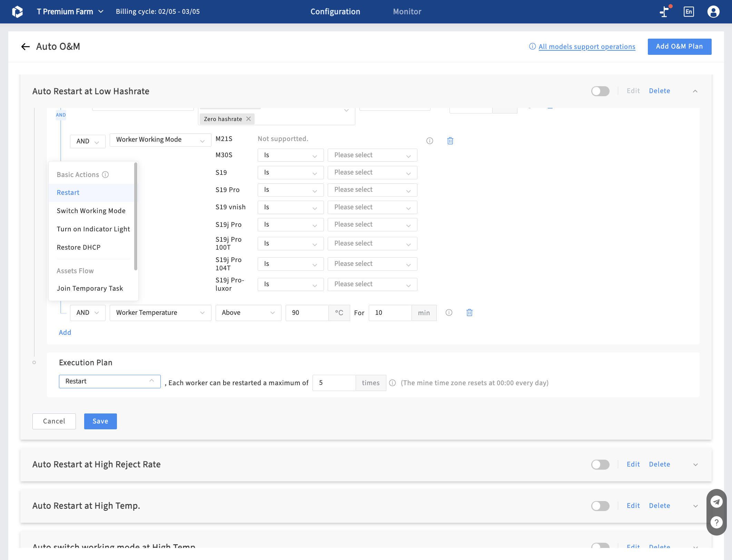The height and width of the screenshot is (560, 732).
Task: Open the S19 Pro Is operator dropdown
Action: coord(290,190)
